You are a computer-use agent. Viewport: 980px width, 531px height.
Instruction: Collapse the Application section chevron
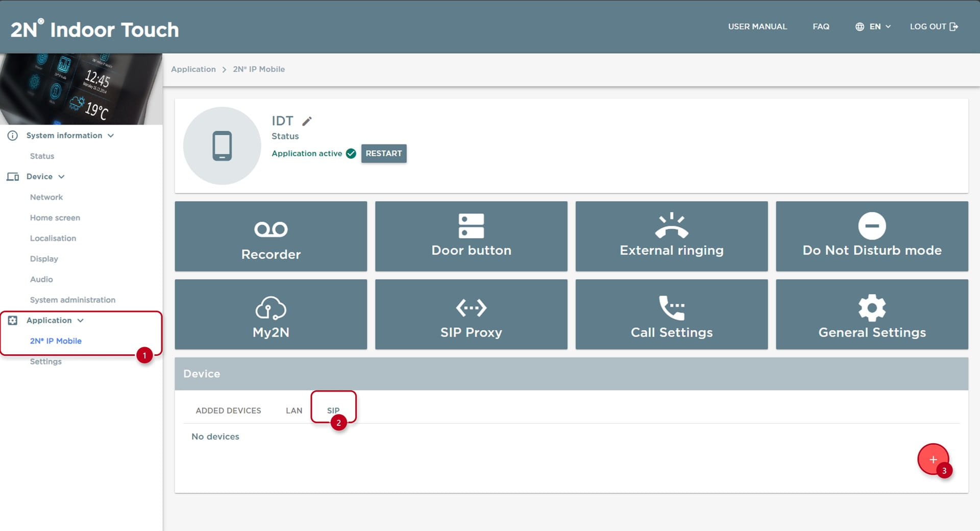[80, 320]
